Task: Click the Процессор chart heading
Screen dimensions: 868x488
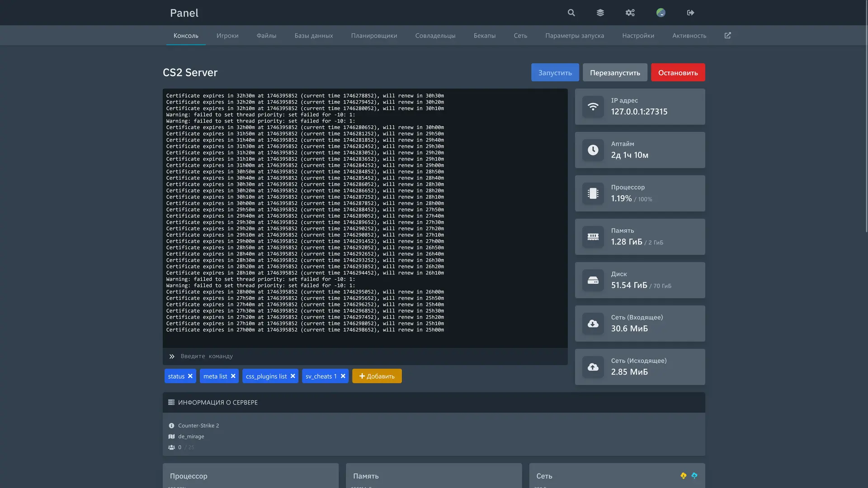Action: (x=189, y=476)
